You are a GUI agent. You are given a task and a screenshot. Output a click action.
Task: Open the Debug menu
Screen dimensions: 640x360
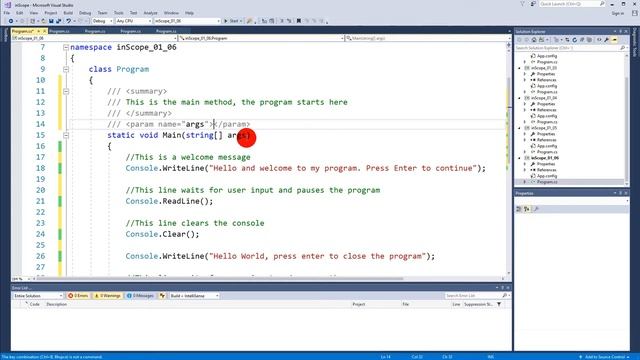coord(85,13)
